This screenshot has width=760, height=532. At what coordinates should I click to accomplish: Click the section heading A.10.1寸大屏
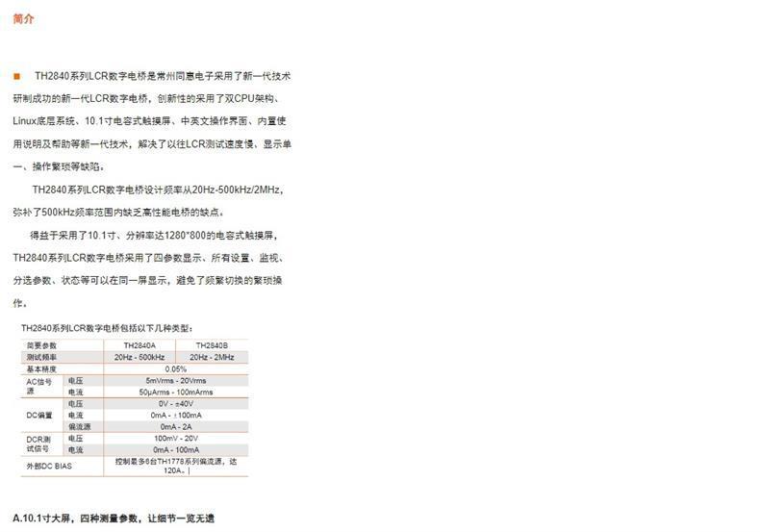point(114,519)
